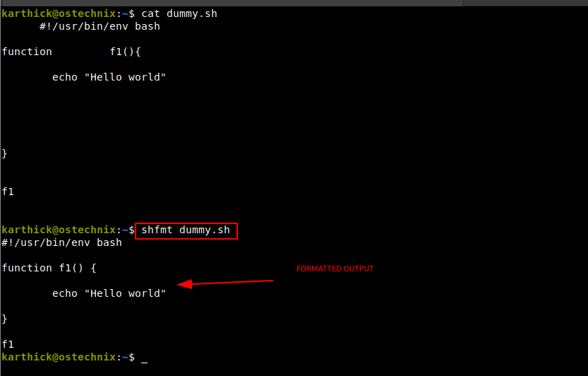Click the formatted "function f1() {" line
Image resolution: width=588 pixels, height=376 pixels.
tap(49, 268)
